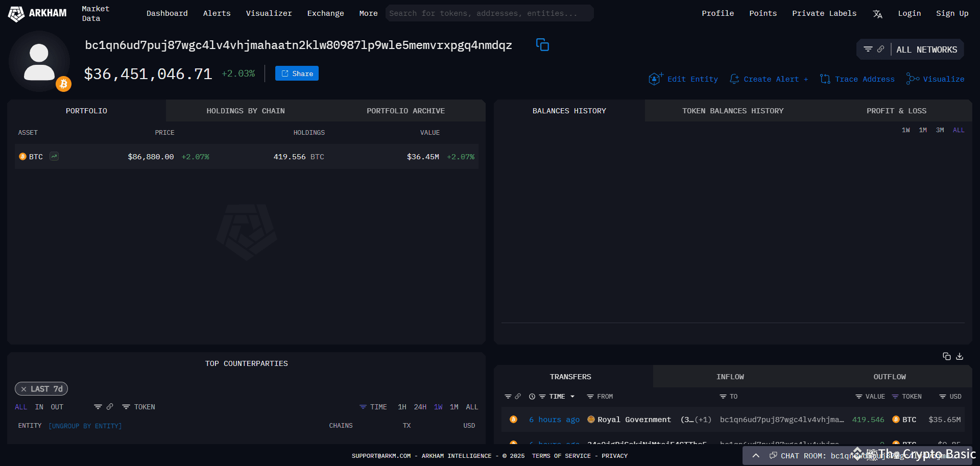The image size is (980, 466).
Task: Click the Sign Up link
Action: point(952,13)
